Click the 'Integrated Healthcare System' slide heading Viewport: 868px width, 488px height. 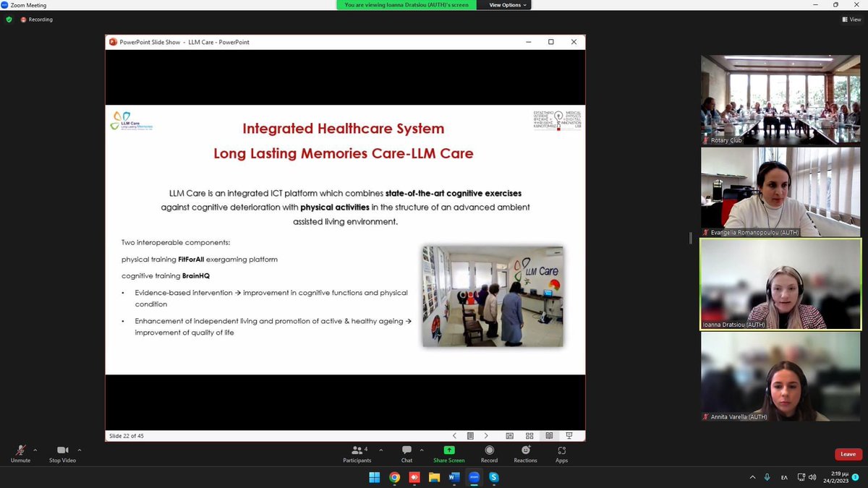tap(344, 129)
